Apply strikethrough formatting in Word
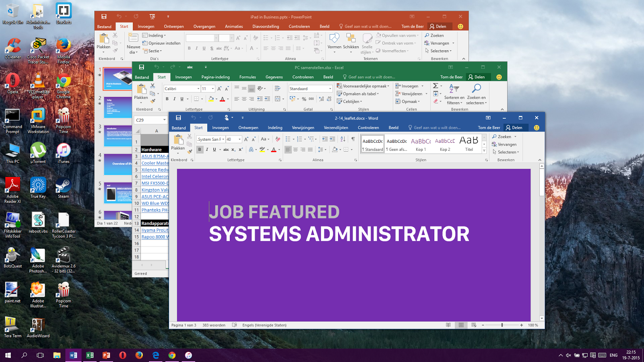Screen dimensions: 644x362 coord(226,149)
